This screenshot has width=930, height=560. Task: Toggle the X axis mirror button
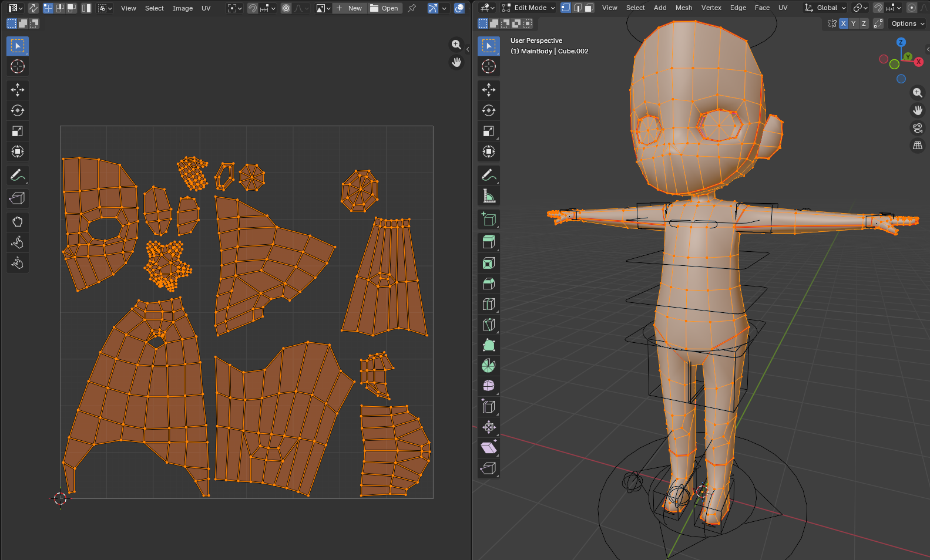point(843,23)
